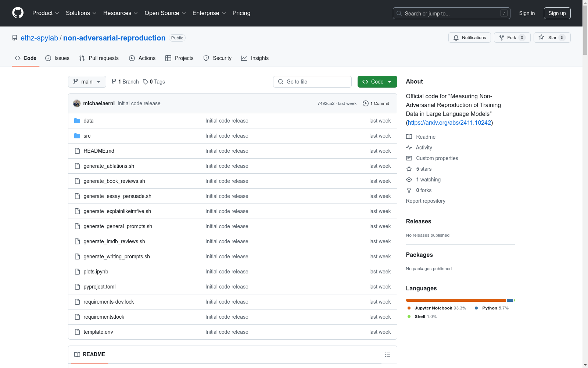The width and height of the screenshot is (588, 368).
Task: Click the GitHub logo icon
Action: 18,13
